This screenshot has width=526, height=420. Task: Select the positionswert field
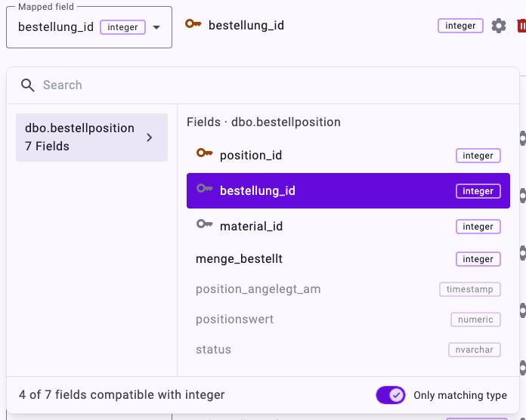click(x=348, y=320)
